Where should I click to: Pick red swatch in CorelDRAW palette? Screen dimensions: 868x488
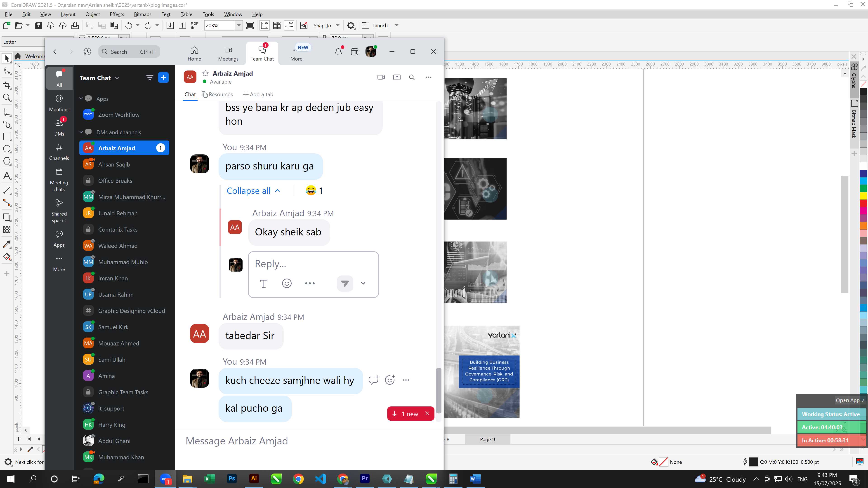pos(863,203)
